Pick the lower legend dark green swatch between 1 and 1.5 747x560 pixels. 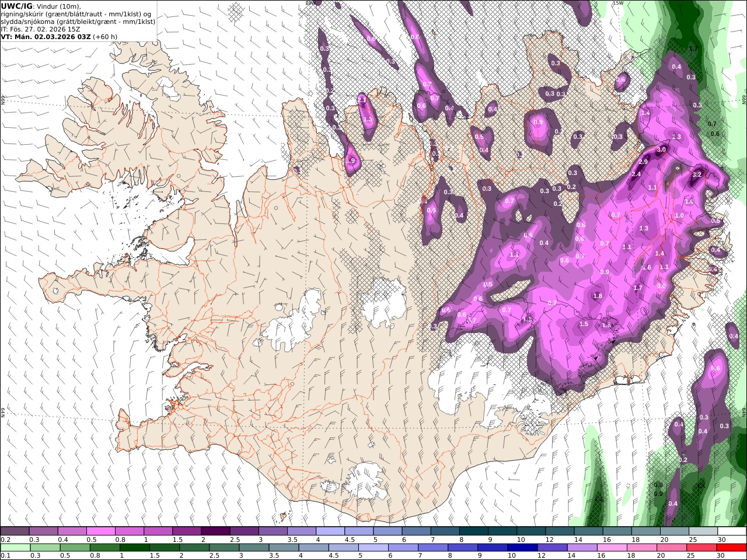tap(134, 547)
